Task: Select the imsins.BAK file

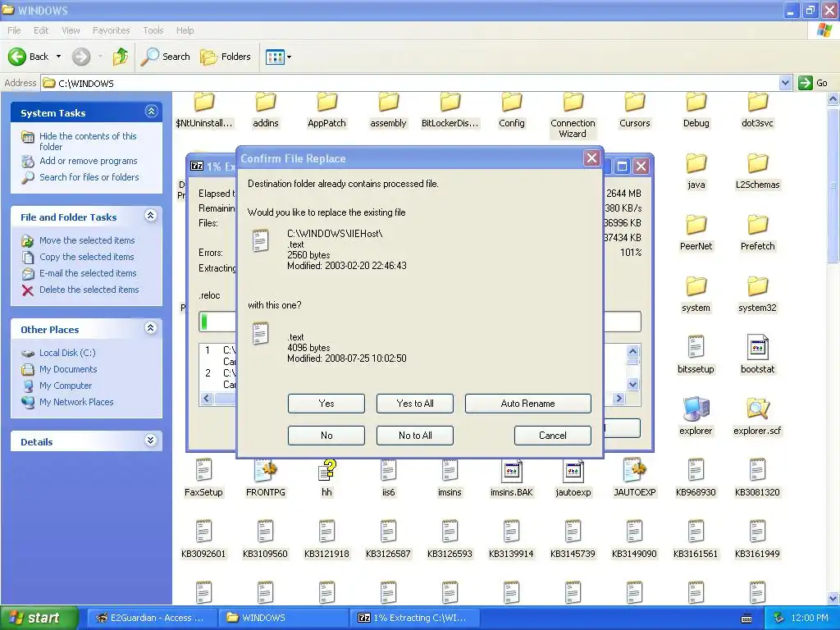Action: coord(512,478)
